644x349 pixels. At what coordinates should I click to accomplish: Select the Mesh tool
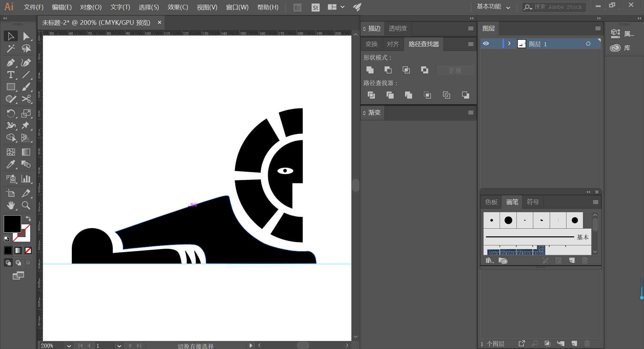click(x=10, y=152)
